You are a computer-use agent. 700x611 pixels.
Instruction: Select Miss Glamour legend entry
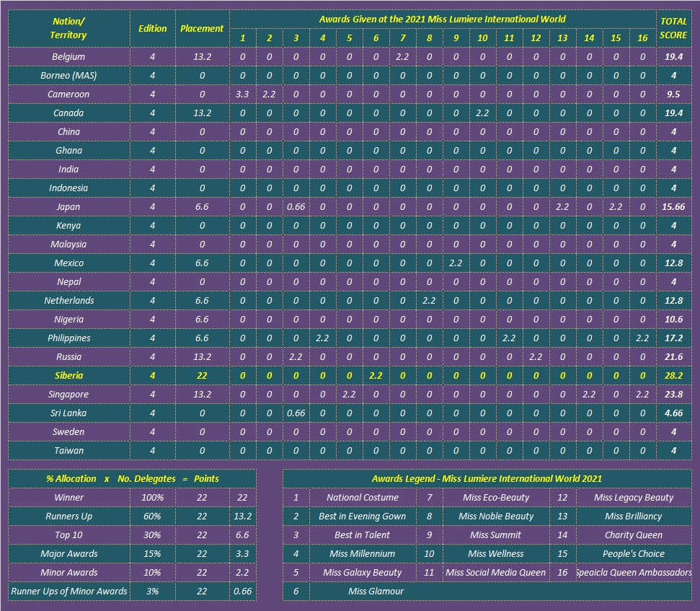point(376,592)
